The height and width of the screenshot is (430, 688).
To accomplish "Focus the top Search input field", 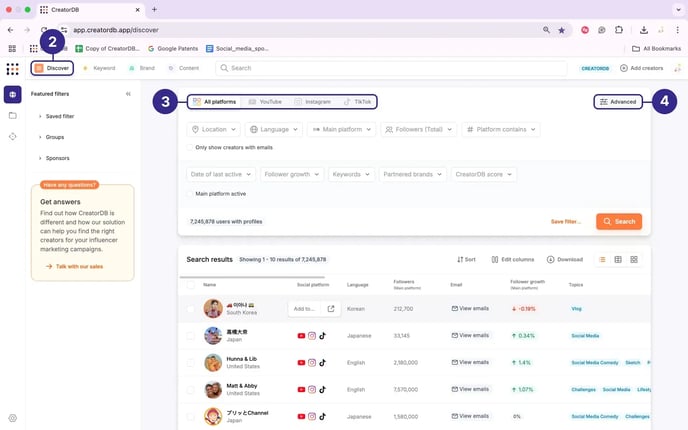I will (x=391, y=68).
